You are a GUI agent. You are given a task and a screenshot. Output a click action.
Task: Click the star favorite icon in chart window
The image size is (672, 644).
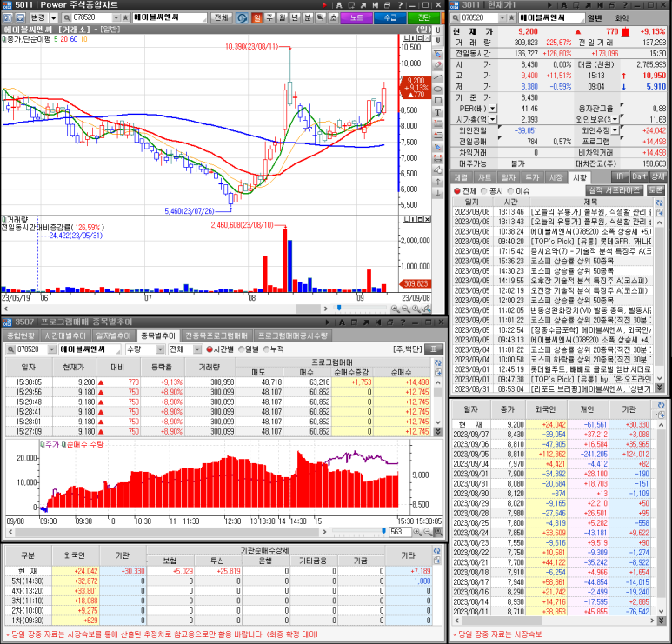coord(125,17)
